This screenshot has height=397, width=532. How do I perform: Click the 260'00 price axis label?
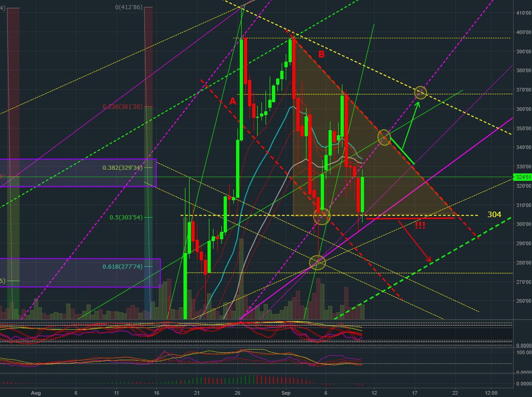524,301
